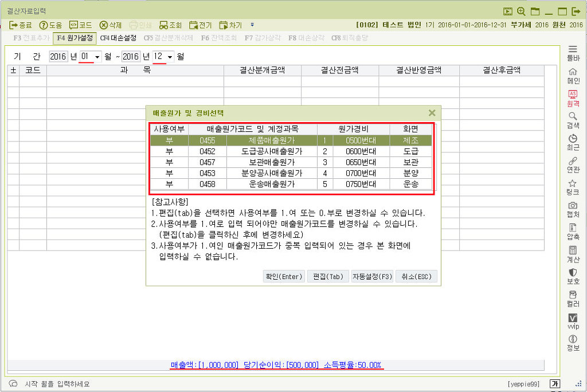Open 검색 search in the sidebar
The height and width of the screenshot is (392, 587).
(x=573, y=120)
